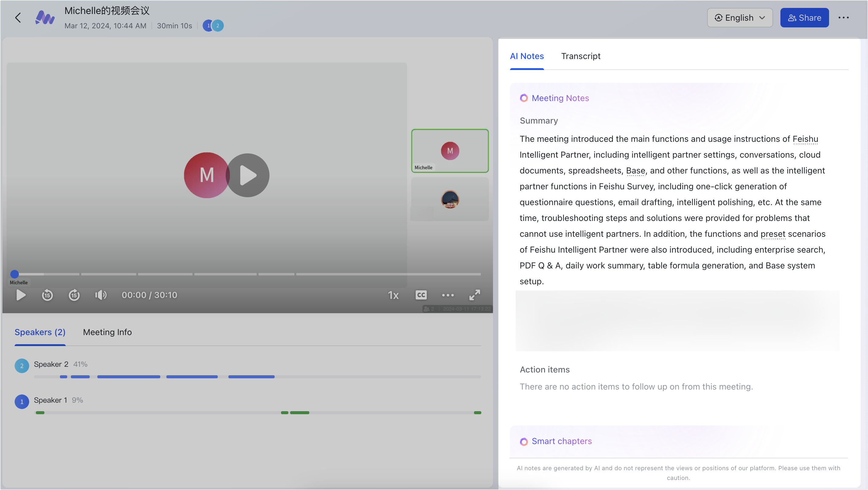Jump to Speaker 2's longest blue segment
The width and height of the screenshot is (868, 490).
click(x=129, y=377)
